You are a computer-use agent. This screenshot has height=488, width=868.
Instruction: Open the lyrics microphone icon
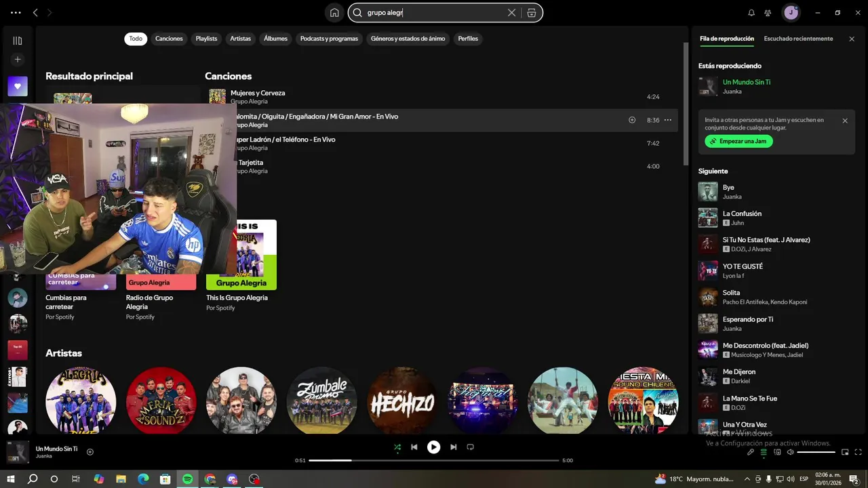751,452
